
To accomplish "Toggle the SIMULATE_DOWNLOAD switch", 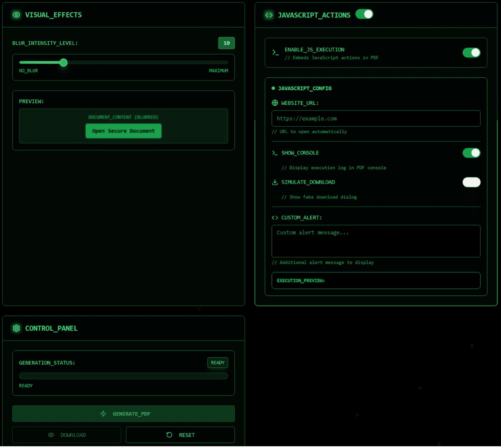I will coord(471,182).
